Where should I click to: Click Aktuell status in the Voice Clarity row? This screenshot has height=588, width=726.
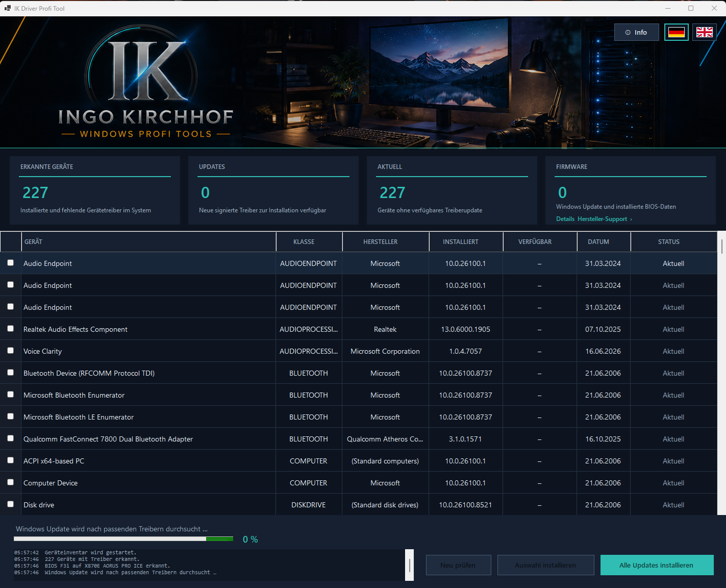673,351
